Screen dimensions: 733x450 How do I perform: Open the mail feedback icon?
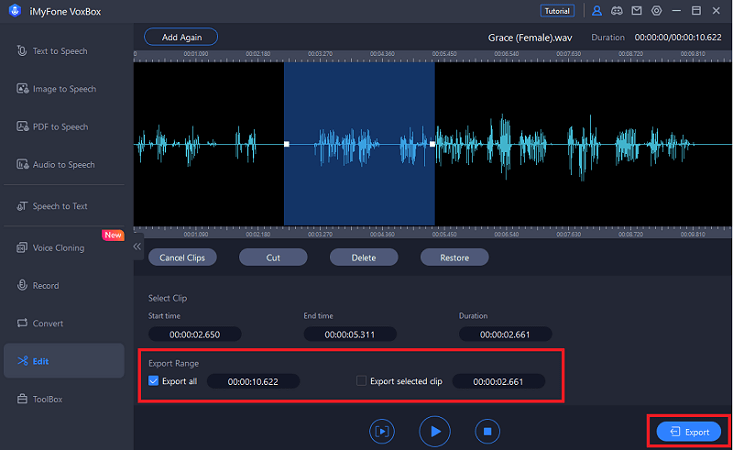coord(637,11)
